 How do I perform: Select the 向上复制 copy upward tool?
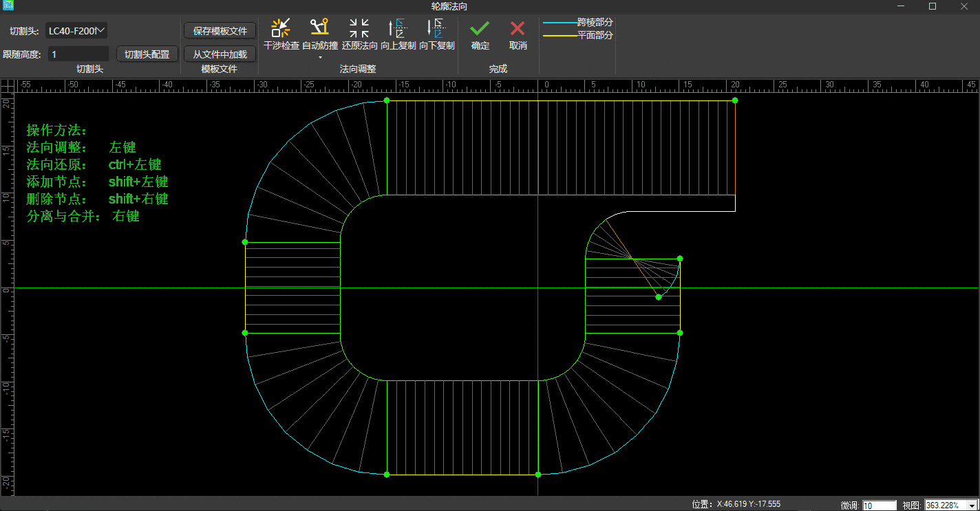(398, 34)
